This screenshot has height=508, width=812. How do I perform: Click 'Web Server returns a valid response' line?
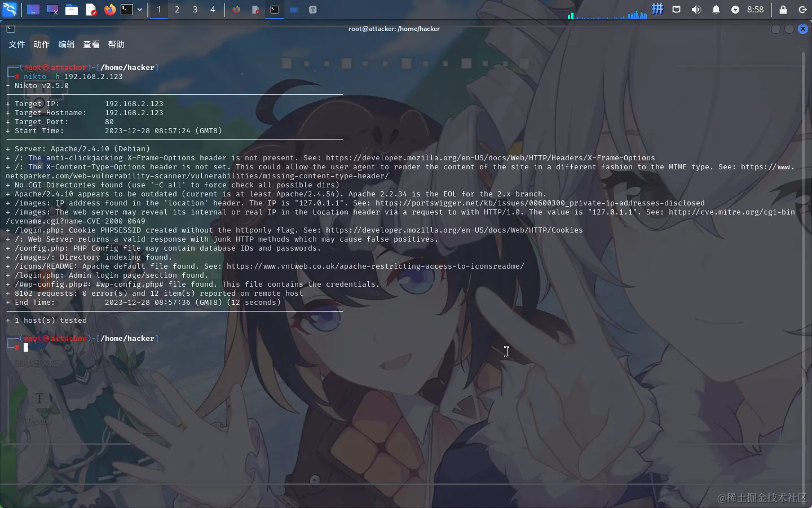click(x=222, y=239)
